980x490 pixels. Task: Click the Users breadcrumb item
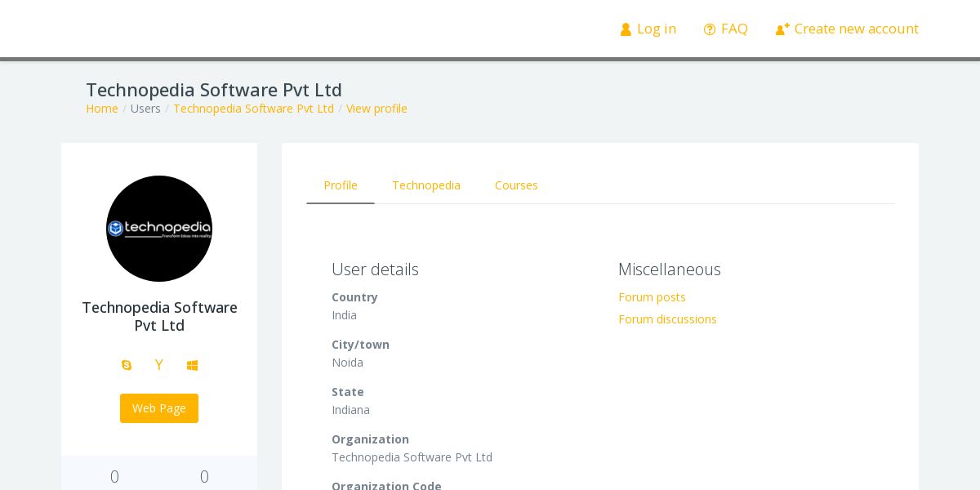click(145, 109)
